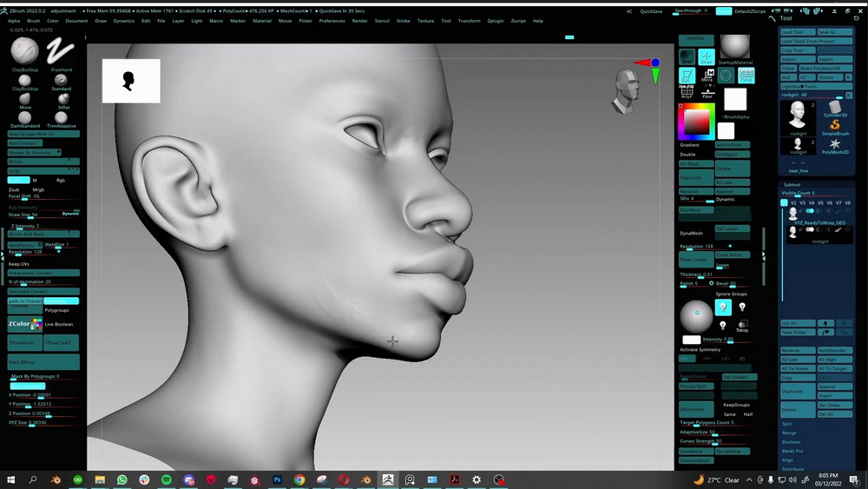Open the Zplugin menu
This screenshot has width=868, height=489.
click(x=496, y=21)
